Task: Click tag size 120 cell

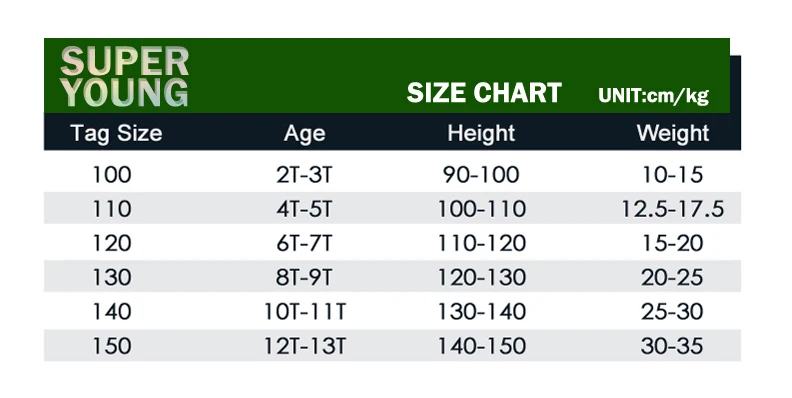Action: click(x=112, y=243)
